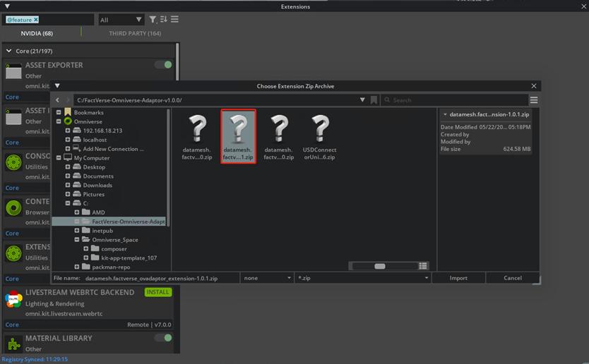
Task: Toggle the Asset Exporter extension switch
Action: coord(163,65)
